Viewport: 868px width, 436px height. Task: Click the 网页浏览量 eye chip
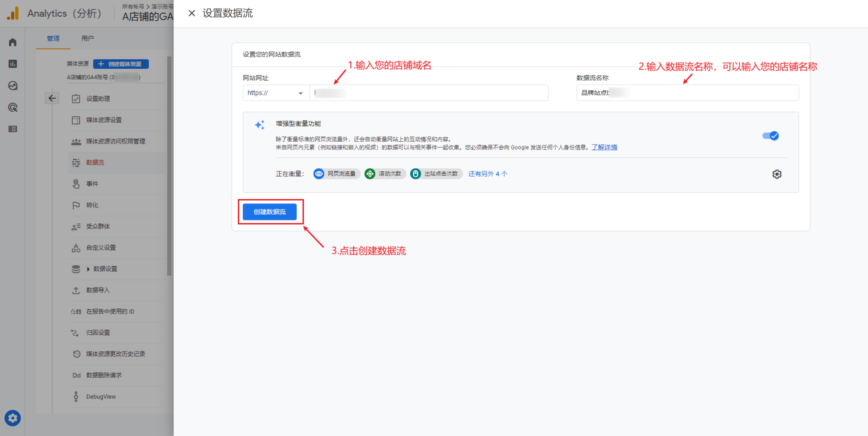[336, 174]
